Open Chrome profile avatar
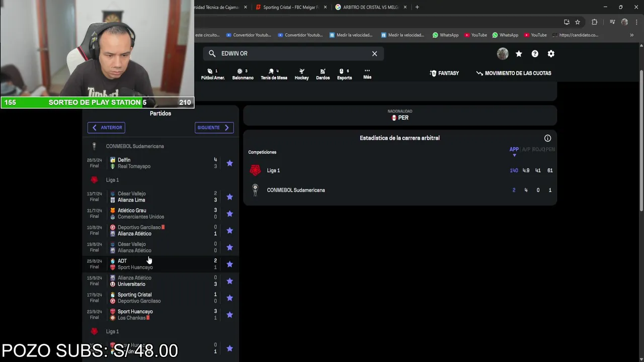Screen dimensions: 644x362 624,22
